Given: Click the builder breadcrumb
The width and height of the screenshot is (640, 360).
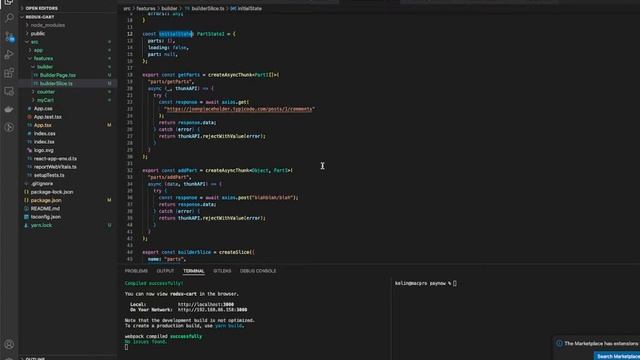Looking at the screenshot, I should point(169,9).
